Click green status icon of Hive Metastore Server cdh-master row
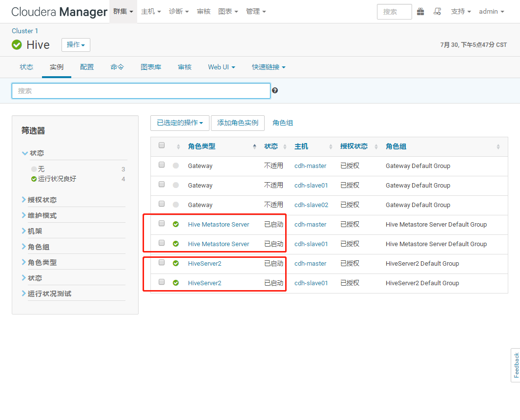Image resolution: width=520 pixels, height=420 pixels. (176, 225)
